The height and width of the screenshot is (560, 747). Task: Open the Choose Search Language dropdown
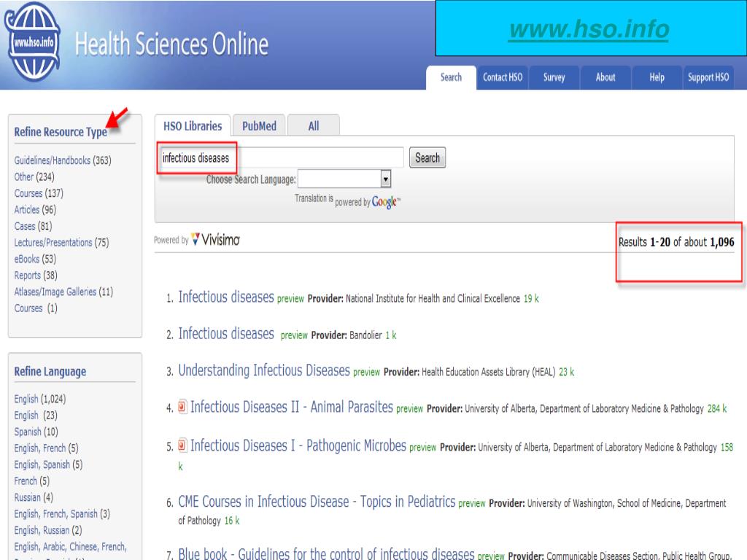[x=344, y=179]
